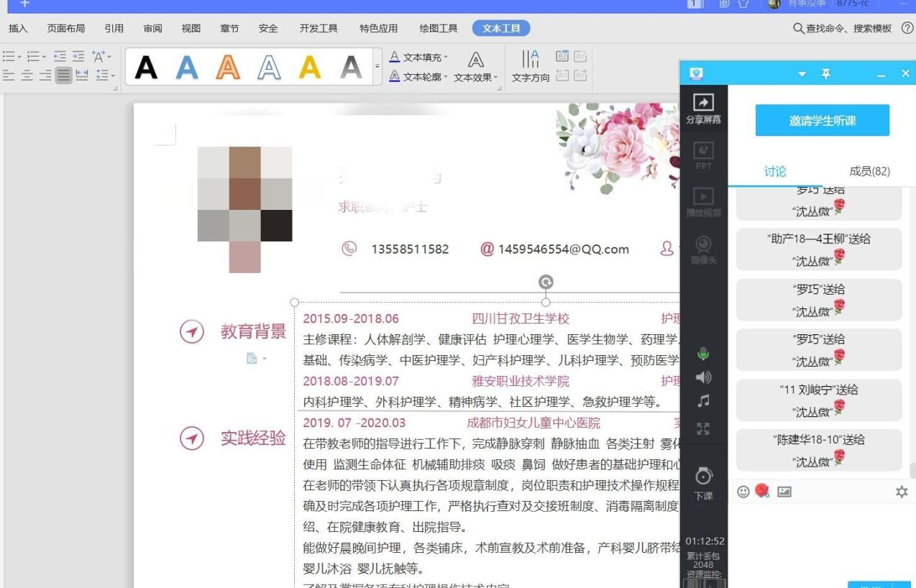Select justified paragraph alignment button
916x588 pixels.
[64, 75]
